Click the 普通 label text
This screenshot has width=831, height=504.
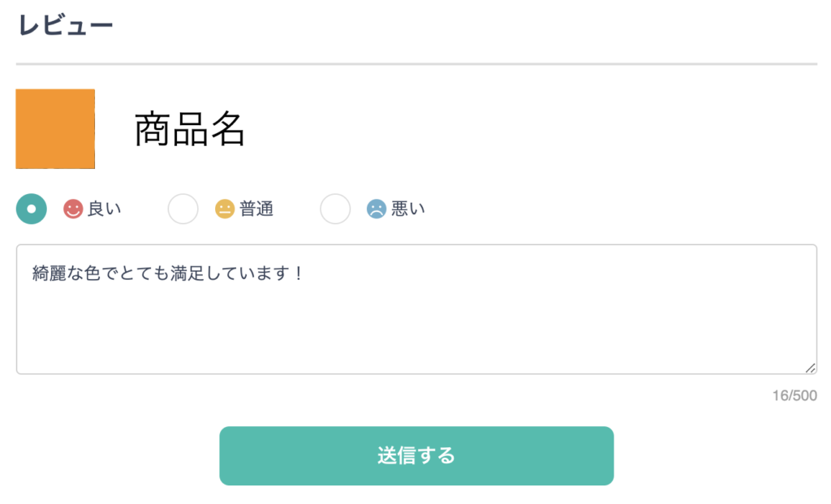256,209
